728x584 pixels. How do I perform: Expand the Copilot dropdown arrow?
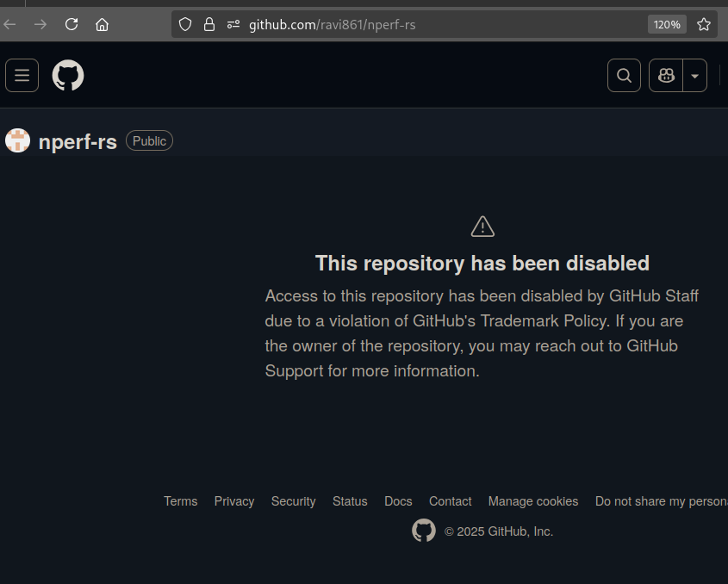[695, 76]
